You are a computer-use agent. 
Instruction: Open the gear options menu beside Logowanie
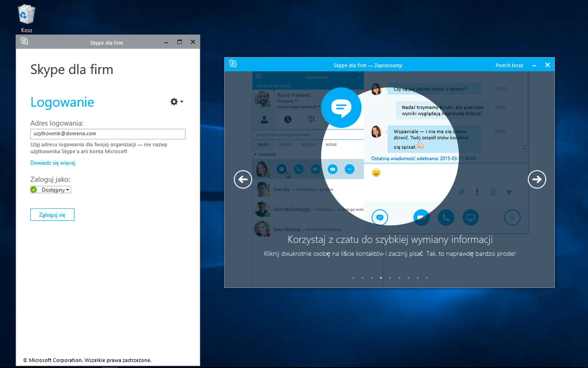pyautogui.click(x=177, y=102)
